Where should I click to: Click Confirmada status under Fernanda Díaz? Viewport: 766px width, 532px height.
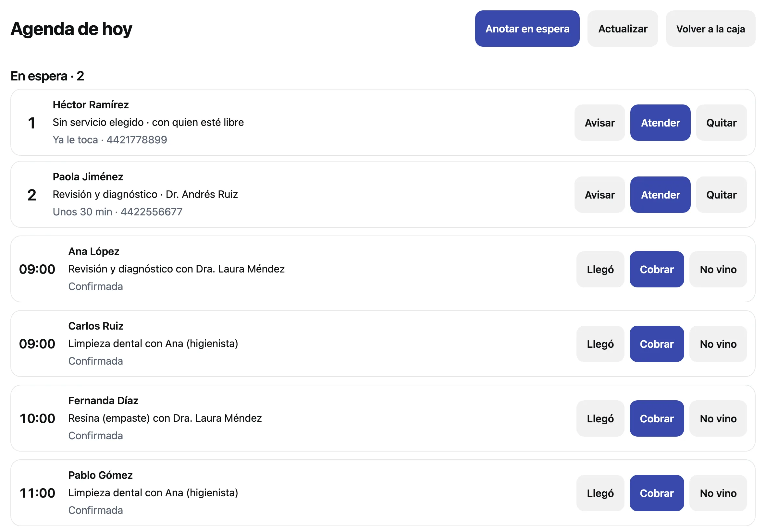pyautogui.click(x=95, y=436)
